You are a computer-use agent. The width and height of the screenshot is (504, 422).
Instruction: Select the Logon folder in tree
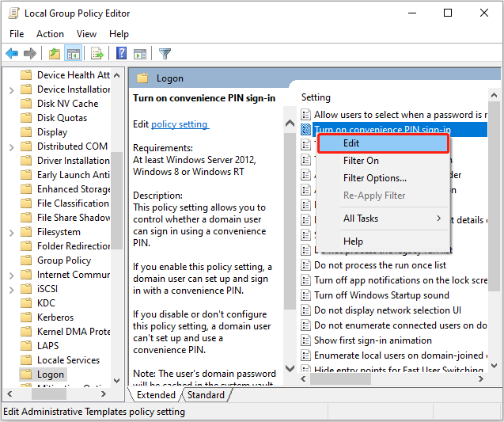coord(51,374)
